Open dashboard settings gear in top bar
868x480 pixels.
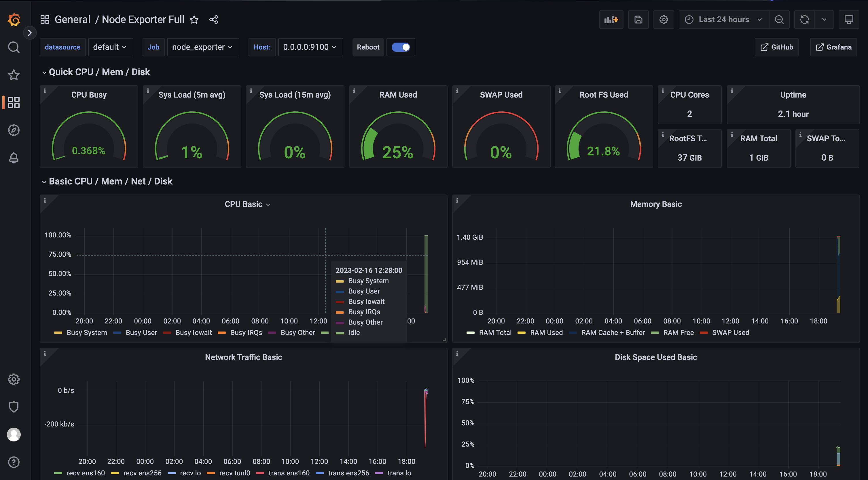tap(664, 20)
